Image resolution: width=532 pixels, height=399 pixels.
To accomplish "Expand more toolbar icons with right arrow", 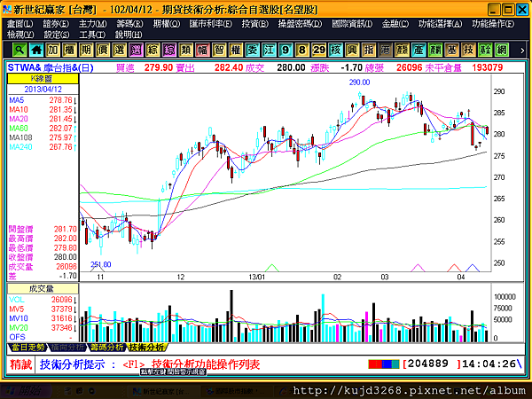I will [x=522, y=51].
